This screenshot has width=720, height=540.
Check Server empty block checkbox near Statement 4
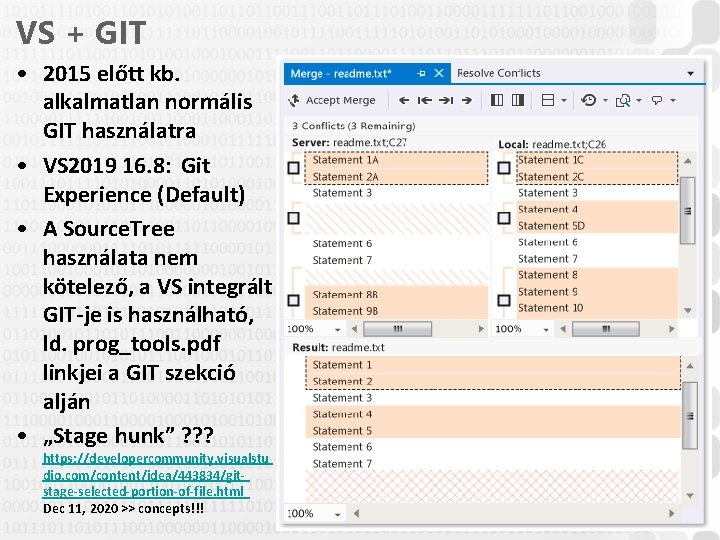(x=293, y=218)
